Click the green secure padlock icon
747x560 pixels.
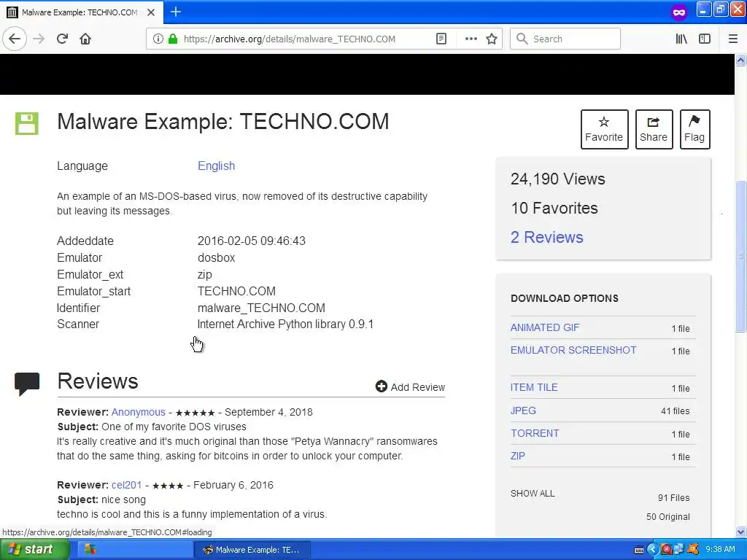click(x=173, y=39)
